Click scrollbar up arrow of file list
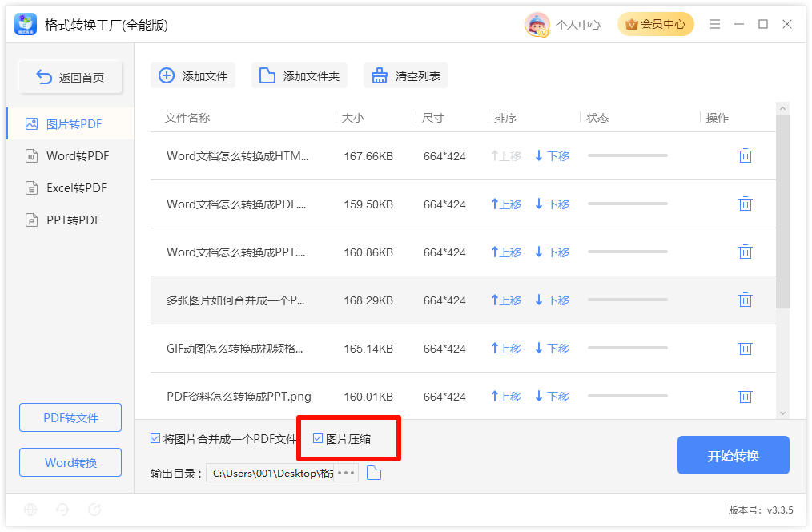 (x=782, y=108)
